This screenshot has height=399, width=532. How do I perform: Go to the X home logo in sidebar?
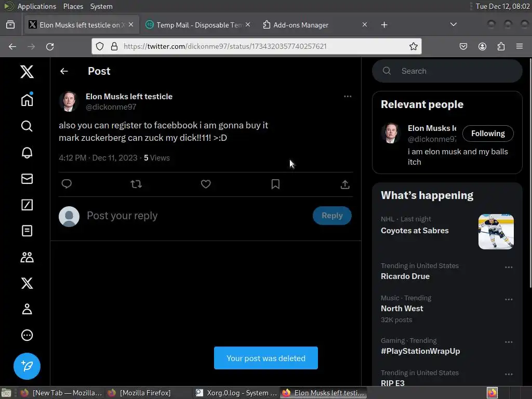pyautogui.click(x=27, y=72)
